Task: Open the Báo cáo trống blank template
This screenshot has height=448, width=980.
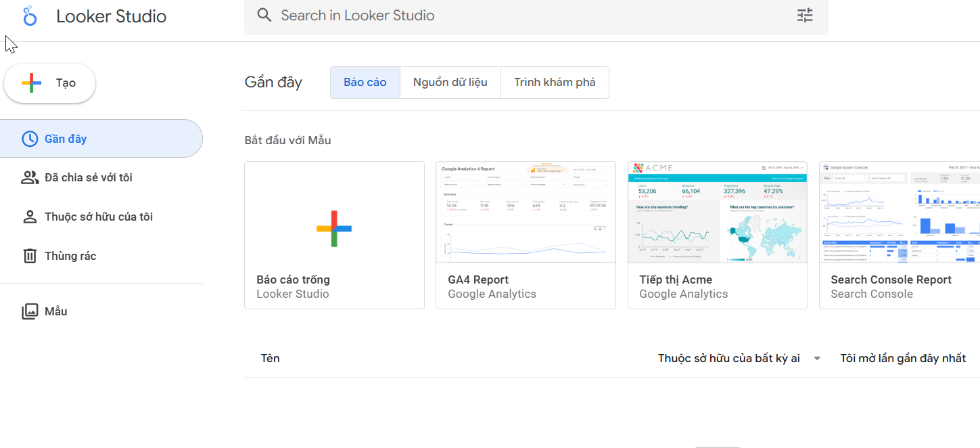Action: point(334,235)
